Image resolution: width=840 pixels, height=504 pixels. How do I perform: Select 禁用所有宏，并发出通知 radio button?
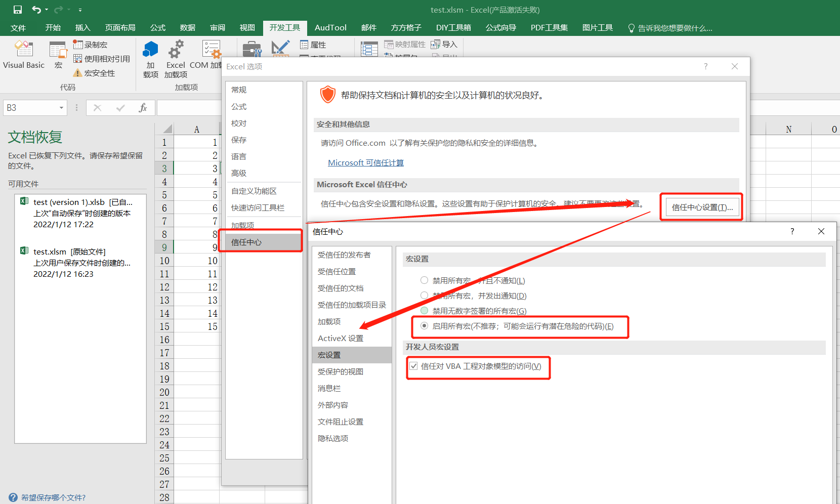click(425, 296)
